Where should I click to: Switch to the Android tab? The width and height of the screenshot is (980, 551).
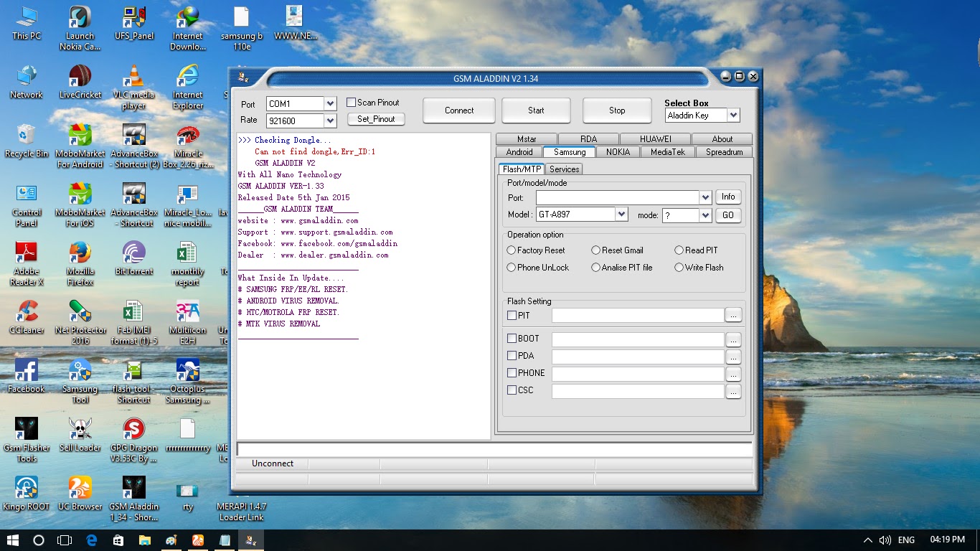point(519,152)
